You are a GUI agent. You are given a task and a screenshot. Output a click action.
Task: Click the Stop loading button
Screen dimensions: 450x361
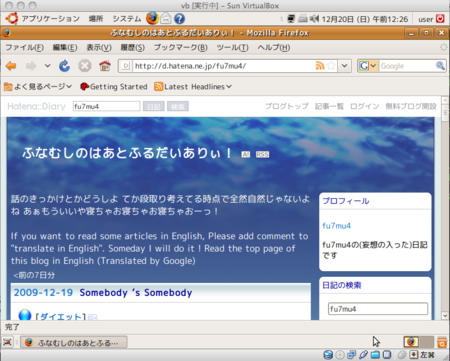pos(85,66)
